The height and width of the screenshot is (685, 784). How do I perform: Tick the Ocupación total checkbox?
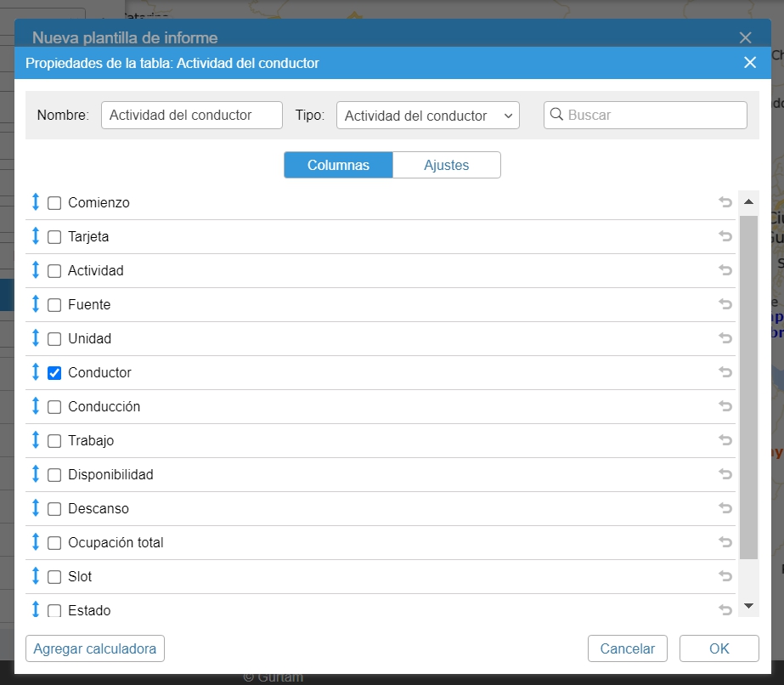pos(54,543)
